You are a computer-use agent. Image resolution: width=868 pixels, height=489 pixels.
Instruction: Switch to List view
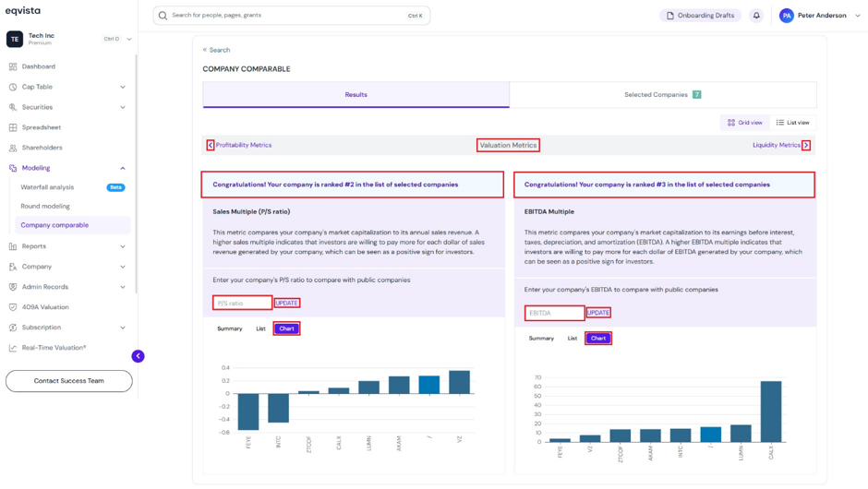coord(792,123)
